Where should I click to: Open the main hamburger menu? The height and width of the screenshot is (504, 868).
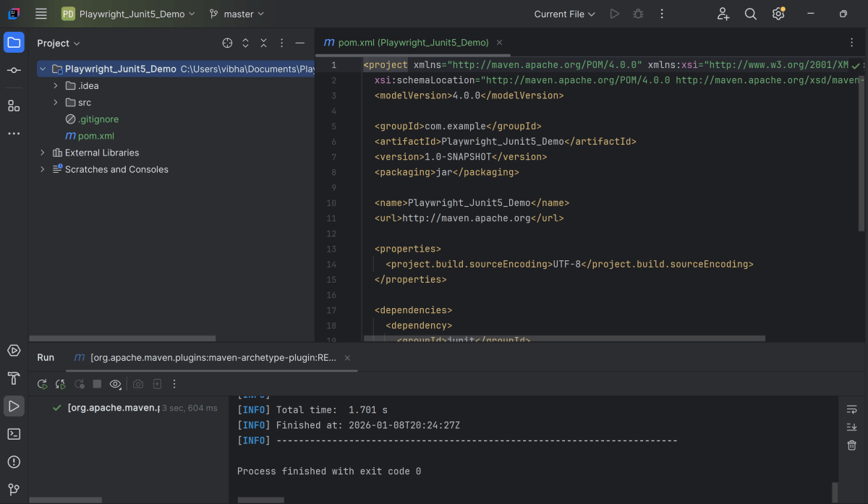pos(41,14)
